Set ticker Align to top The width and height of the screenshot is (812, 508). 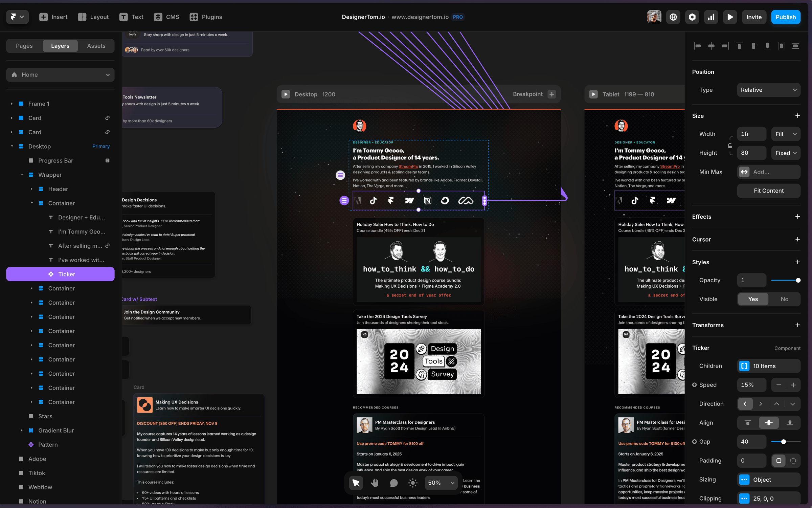[748, 423]
